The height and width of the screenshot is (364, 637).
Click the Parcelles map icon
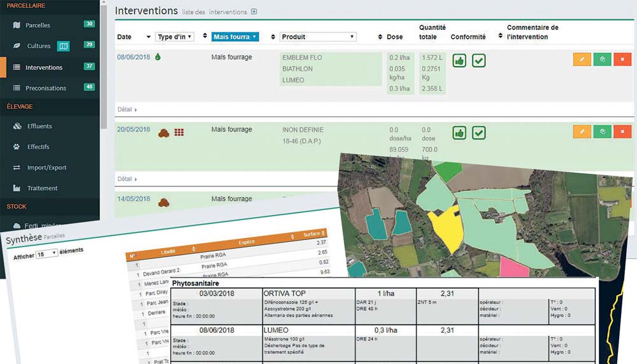click(x=17, y=25)
